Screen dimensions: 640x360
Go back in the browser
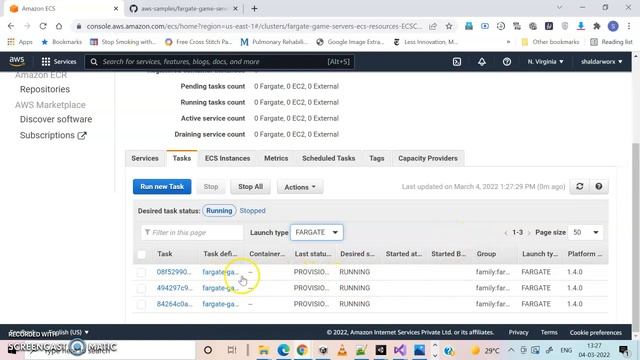[x=11, y=26]
